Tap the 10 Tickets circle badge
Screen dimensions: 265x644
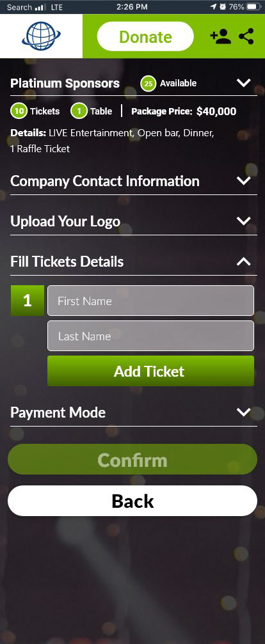click(x=19, y=111)
